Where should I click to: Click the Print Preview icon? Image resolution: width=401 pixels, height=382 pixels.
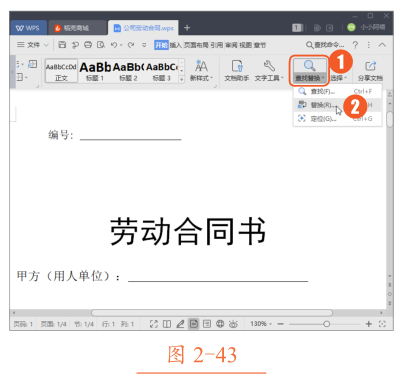point(101,45)
